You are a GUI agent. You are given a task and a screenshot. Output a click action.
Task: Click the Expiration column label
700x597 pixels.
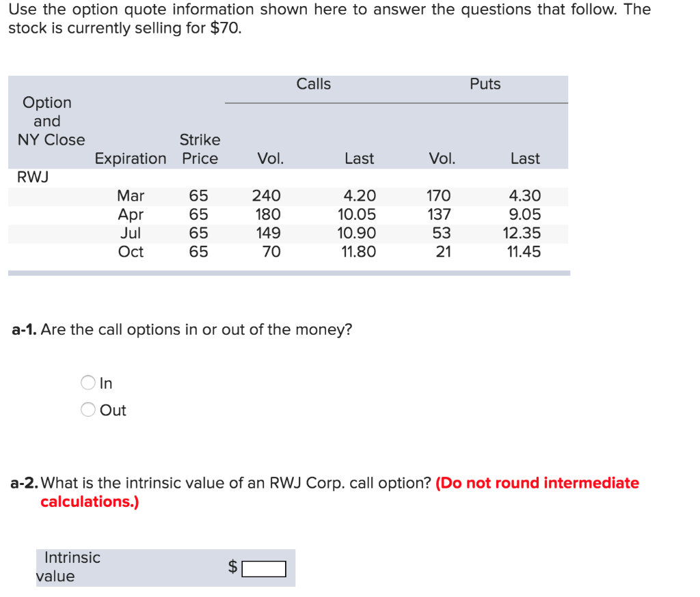coord(130,158)
